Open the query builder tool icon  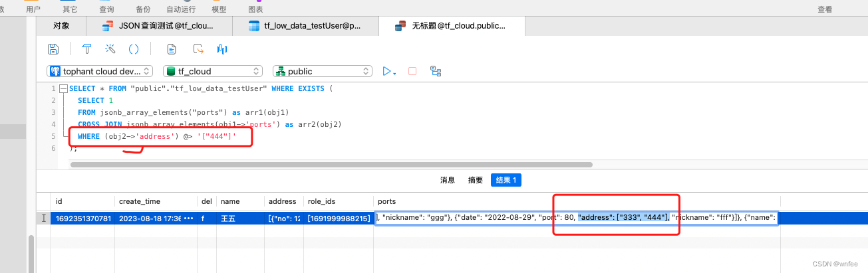point(86,48)
